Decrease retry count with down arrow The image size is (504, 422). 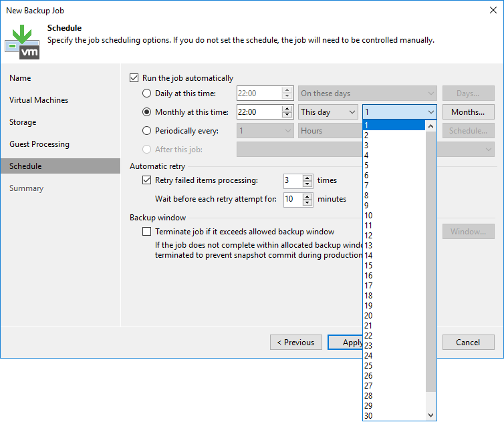coord(307,184)
